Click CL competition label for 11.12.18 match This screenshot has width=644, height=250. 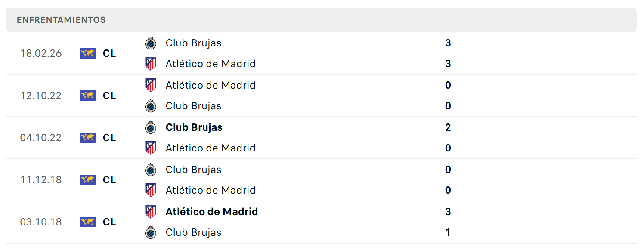coord(109,180)
